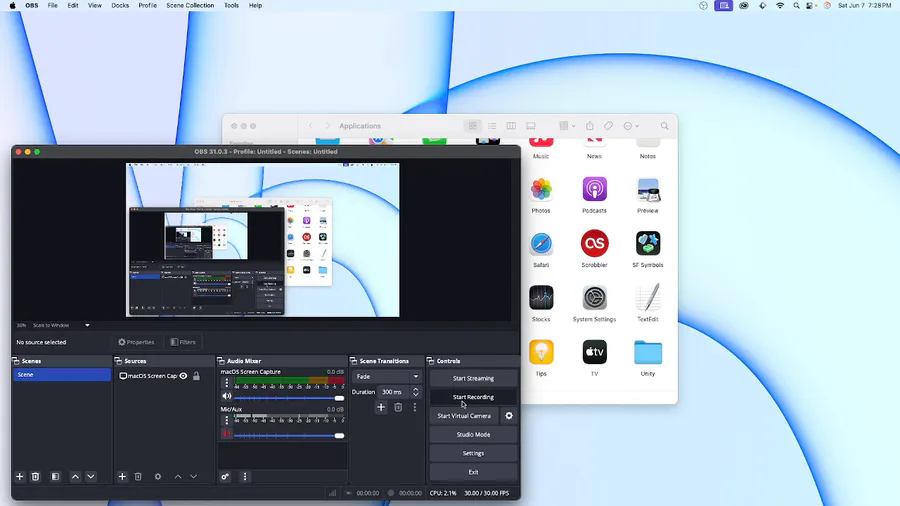Switch Finder to icon view
The height and width of the screenshot is (506, 900).
pos(472,126)
